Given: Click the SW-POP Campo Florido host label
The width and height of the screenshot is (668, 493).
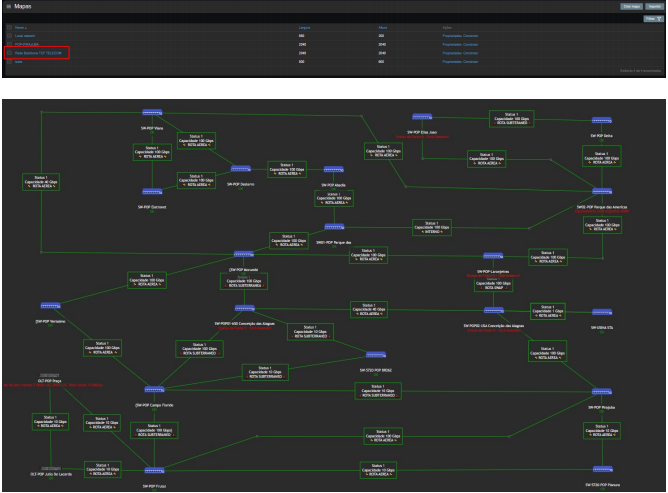Looking at the screenshot, I should 154,405.
